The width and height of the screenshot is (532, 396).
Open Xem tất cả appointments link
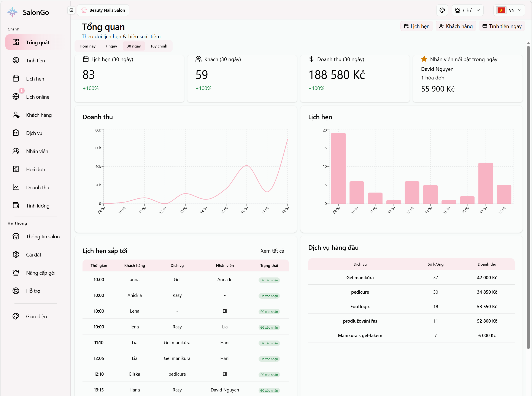pos(272,250)
